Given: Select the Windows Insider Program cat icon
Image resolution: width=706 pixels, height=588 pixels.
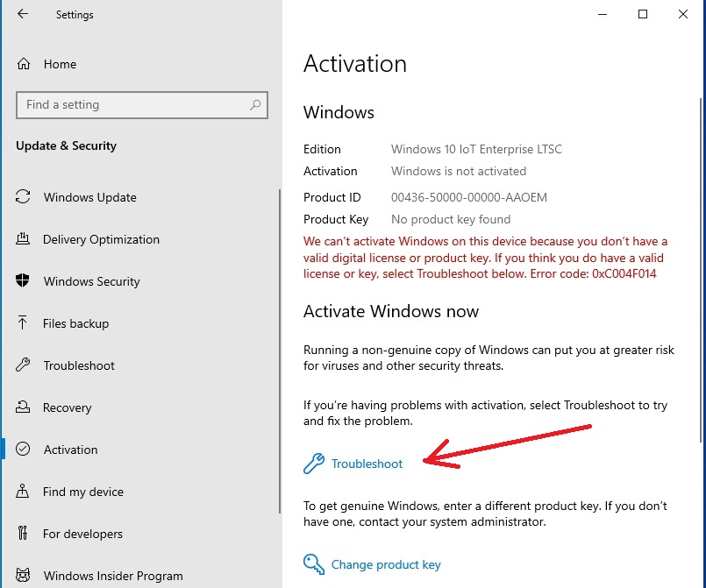Looking at the screenshot, I should [23, 575].
